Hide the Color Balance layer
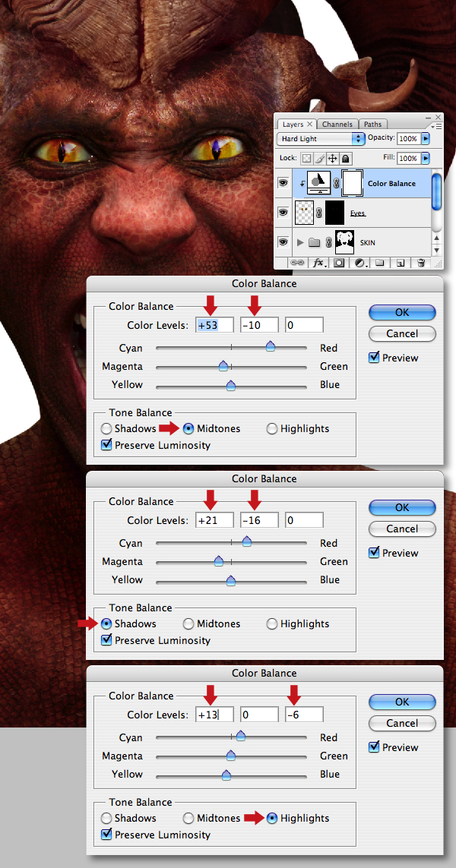456x868 pixels. tap(283, 183)
